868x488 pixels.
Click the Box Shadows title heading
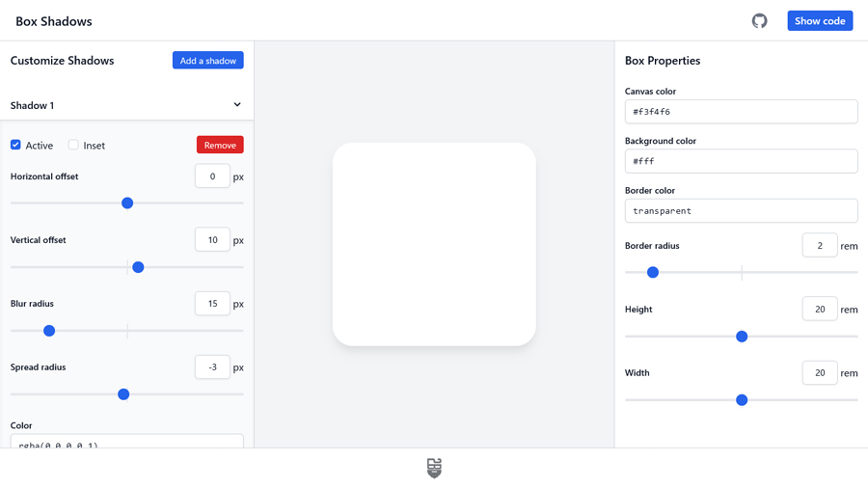pos(54,21)
